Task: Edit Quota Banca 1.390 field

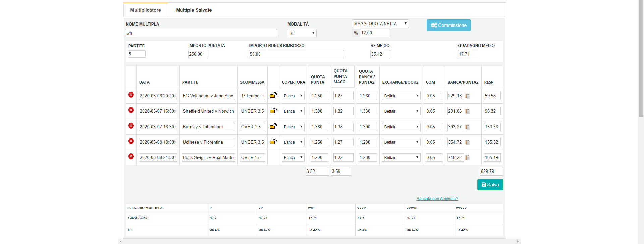Action: [368, 127]
